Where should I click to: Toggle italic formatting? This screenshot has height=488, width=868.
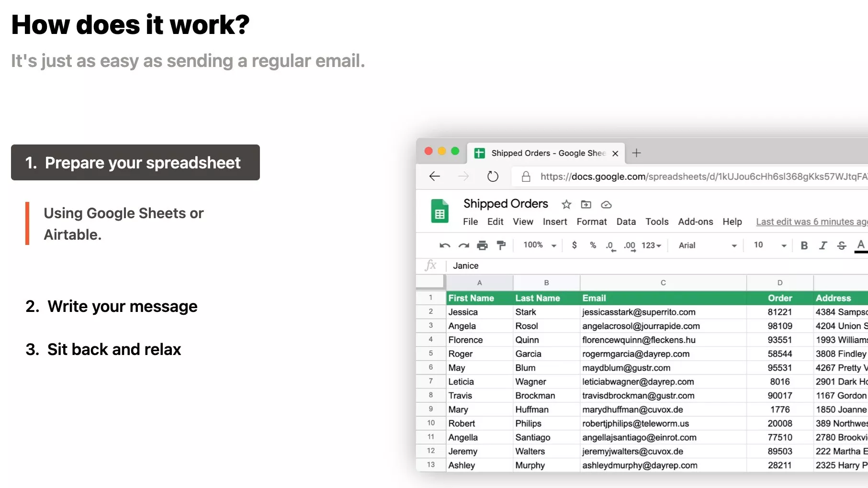pyautogui.click(x=823, y=245)
